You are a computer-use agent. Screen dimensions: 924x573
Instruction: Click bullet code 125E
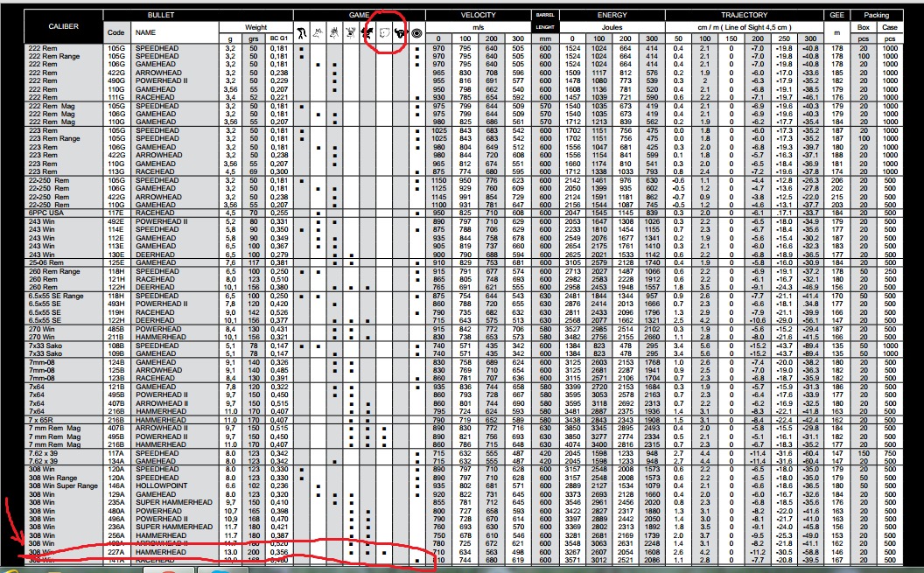(116, 262)
